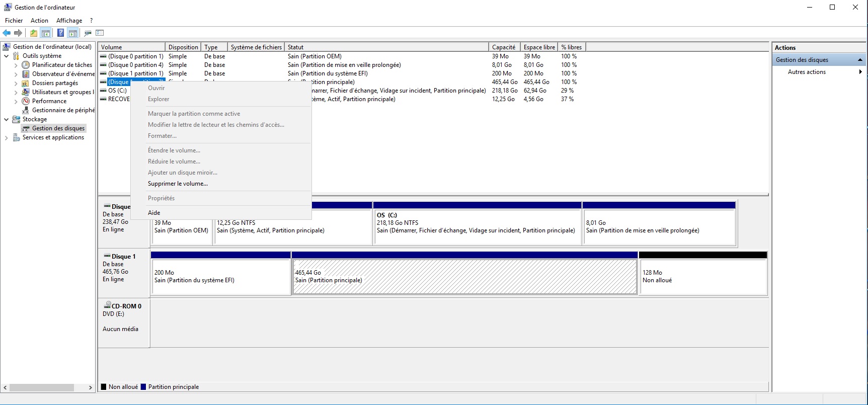The image size is (868, 405).
Task: Click the Disque 1 drive icon in graphical view
Action: [107, 256]
